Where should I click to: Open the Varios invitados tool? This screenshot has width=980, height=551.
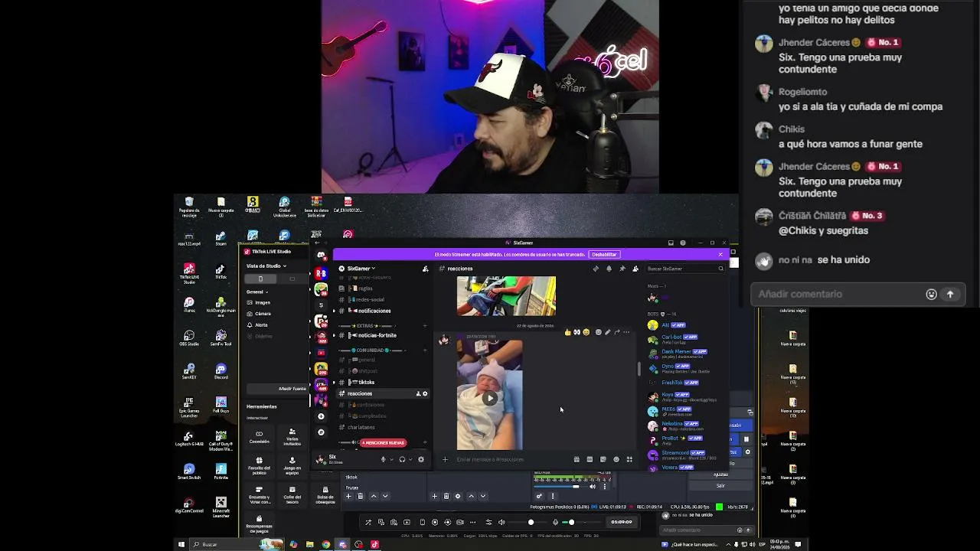click(x=292, y=436)
